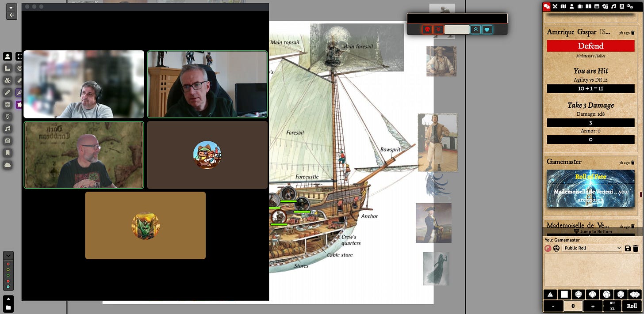Switch to the Scenes map tab
This screenshot has width=644, height=314.
[563, 7]
